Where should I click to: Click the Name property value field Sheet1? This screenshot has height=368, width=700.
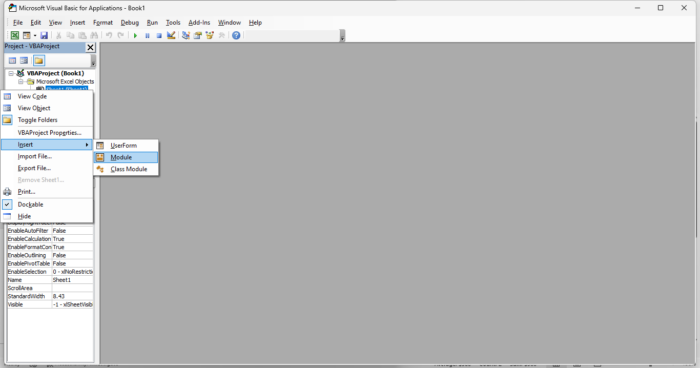[x=72, y=280]
